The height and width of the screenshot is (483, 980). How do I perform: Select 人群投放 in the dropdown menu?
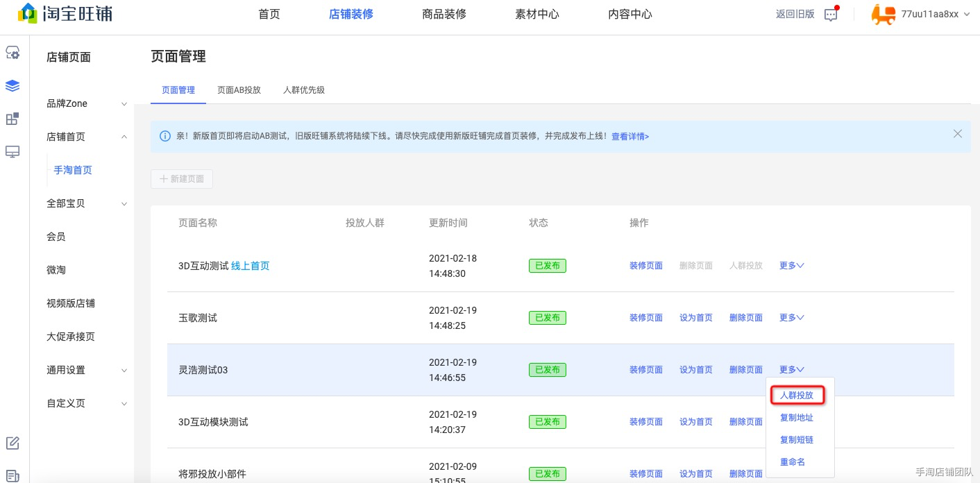pos(797,396)
